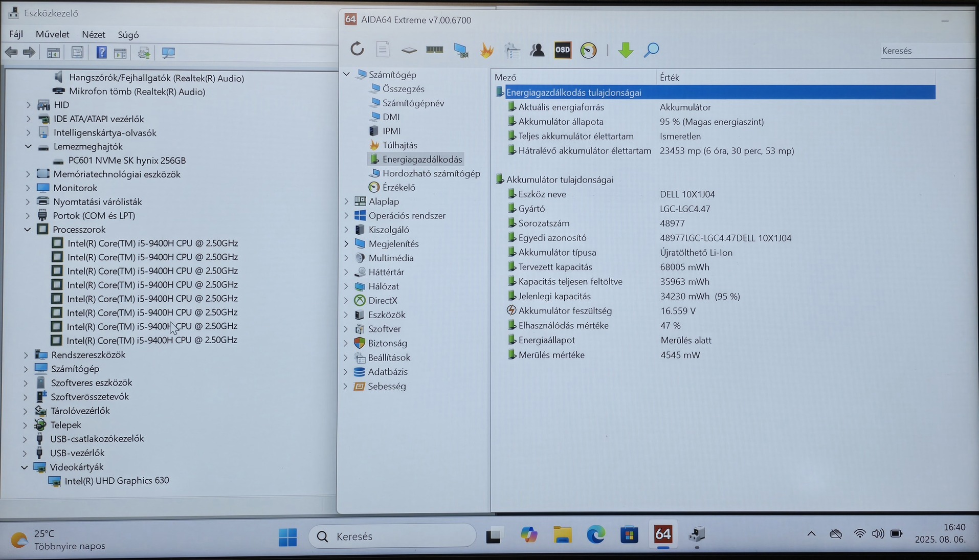Open the OSD panel icon in AIDA64
The width and height of the screenshot is (979, 560).
click(563, 50)
